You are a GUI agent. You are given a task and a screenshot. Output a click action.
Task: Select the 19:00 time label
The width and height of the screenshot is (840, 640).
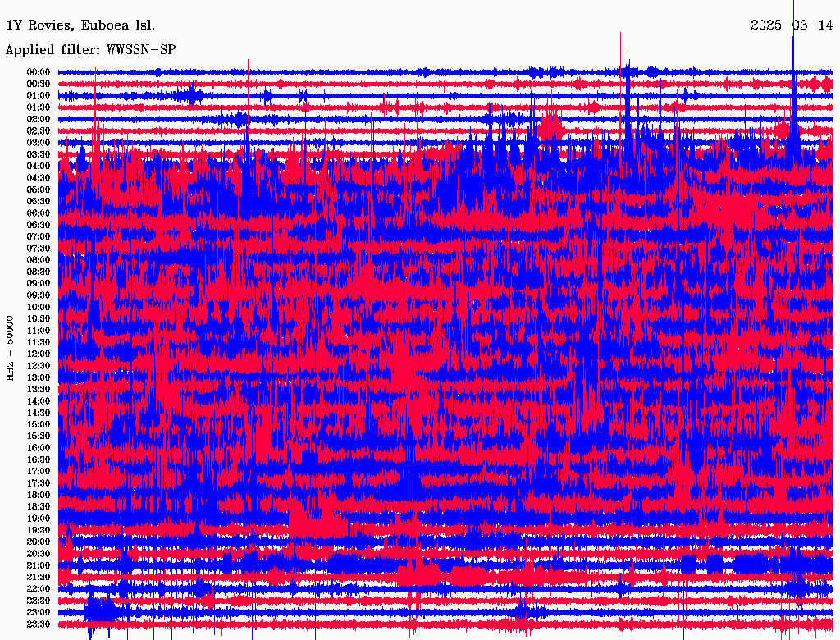click(x=38, y=519)
